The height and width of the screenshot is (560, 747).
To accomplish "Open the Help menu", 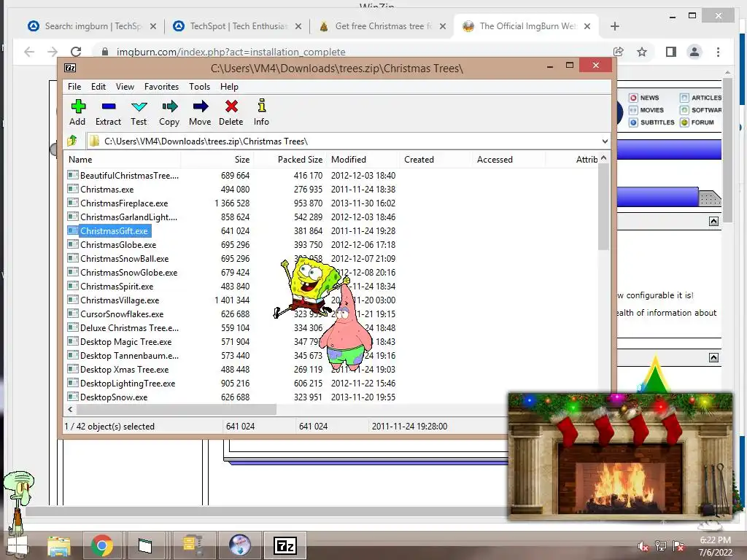I will coord(229,87).
